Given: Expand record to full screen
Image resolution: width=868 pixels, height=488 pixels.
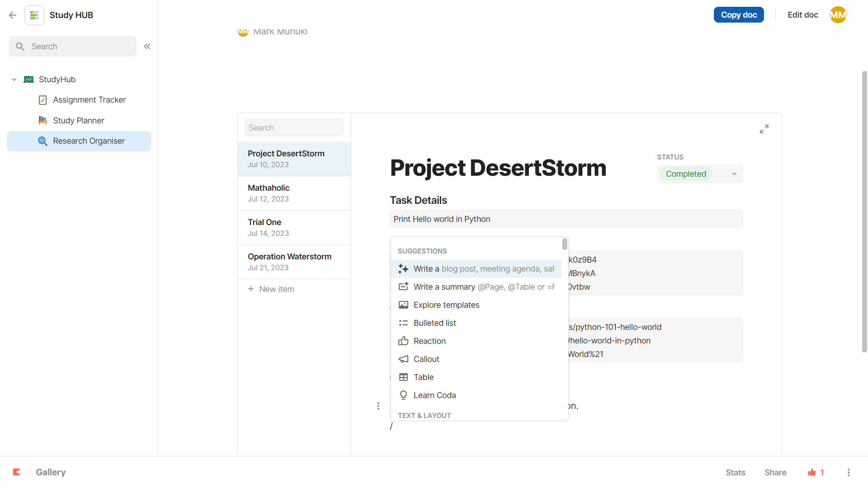Looking at the screenshot, I should pos(764,129).
